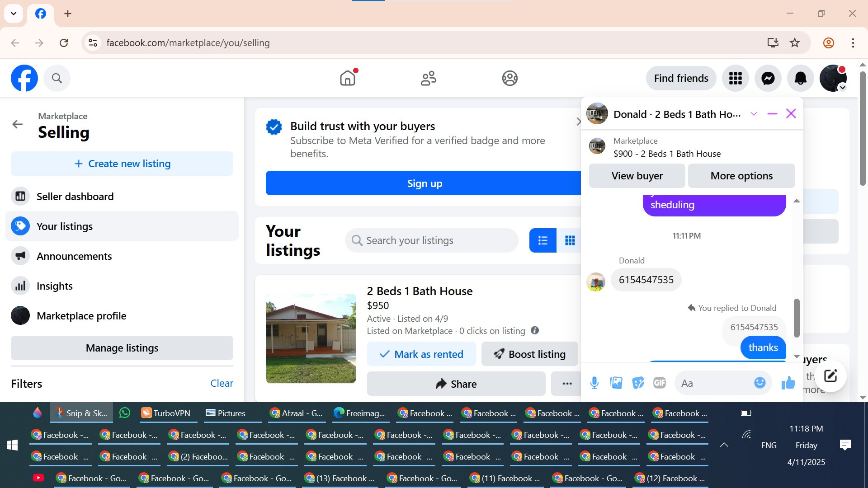Open the 2 Beds 1 Bath House thumbnail
The image size is (868, 488).
pyautogui.click(x=311, y=338)
